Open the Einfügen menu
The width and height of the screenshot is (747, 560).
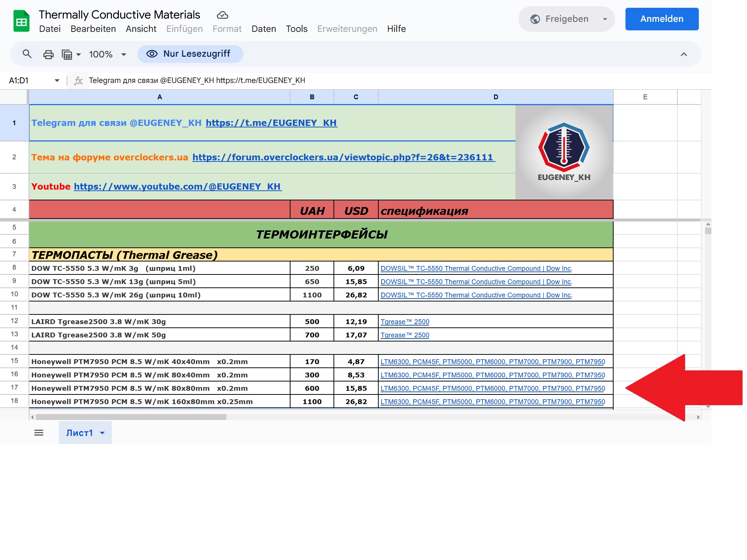click(185, 29)
